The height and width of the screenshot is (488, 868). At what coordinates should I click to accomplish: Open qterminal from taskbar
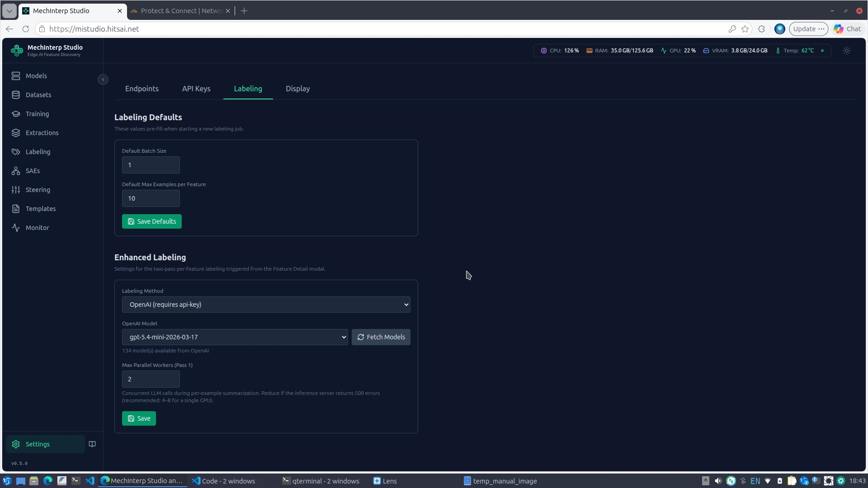click(321, 481)
